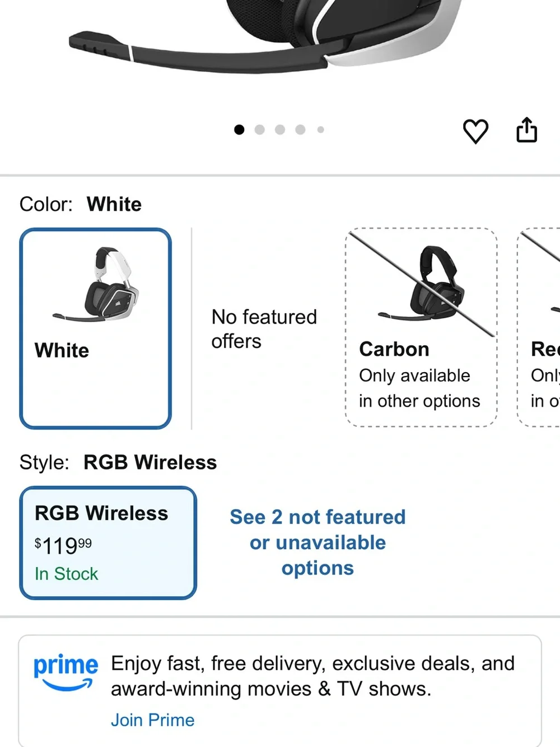Click the Join Prime link
560x747 pixels.
tap(152, 720)
